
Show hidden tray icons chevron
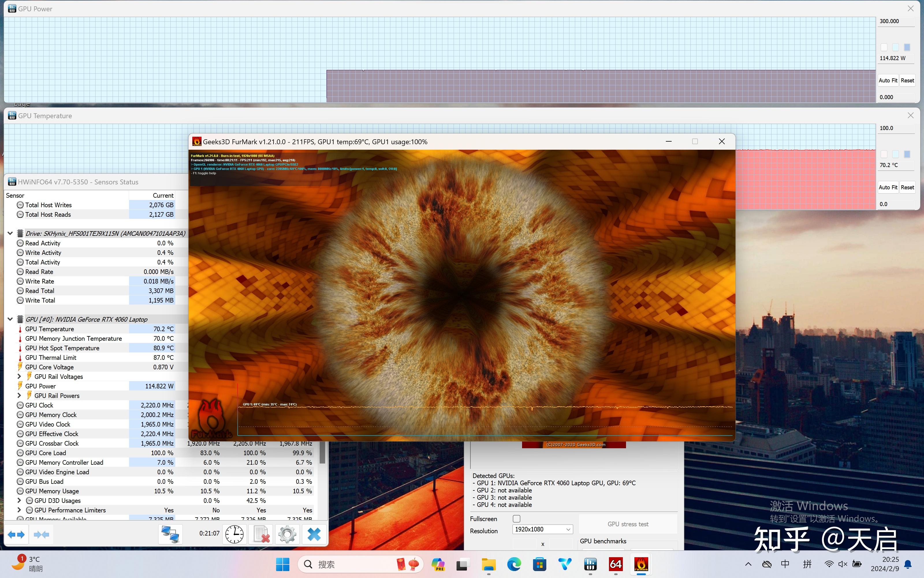coord(748,564)
